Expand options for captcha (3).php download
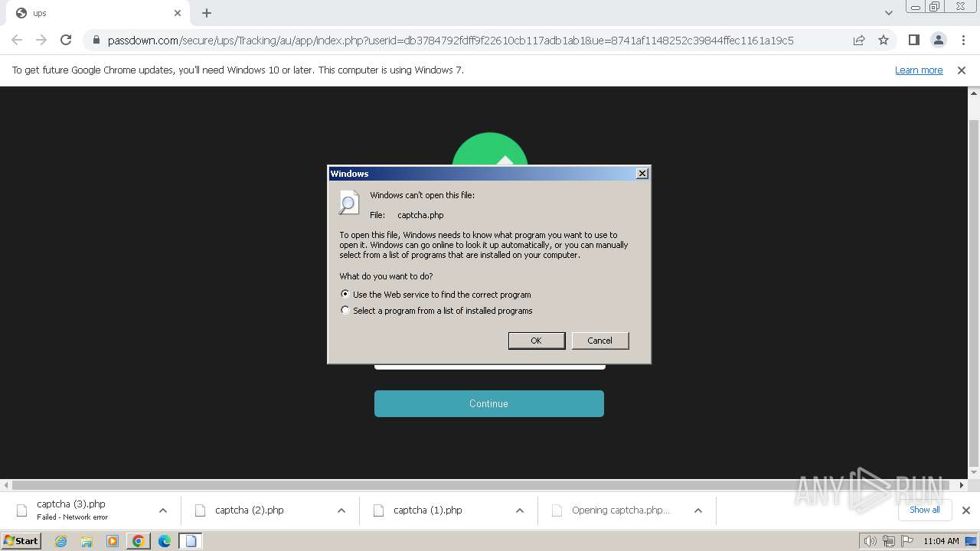The image size is (980, 551). [x=162, y=510]
